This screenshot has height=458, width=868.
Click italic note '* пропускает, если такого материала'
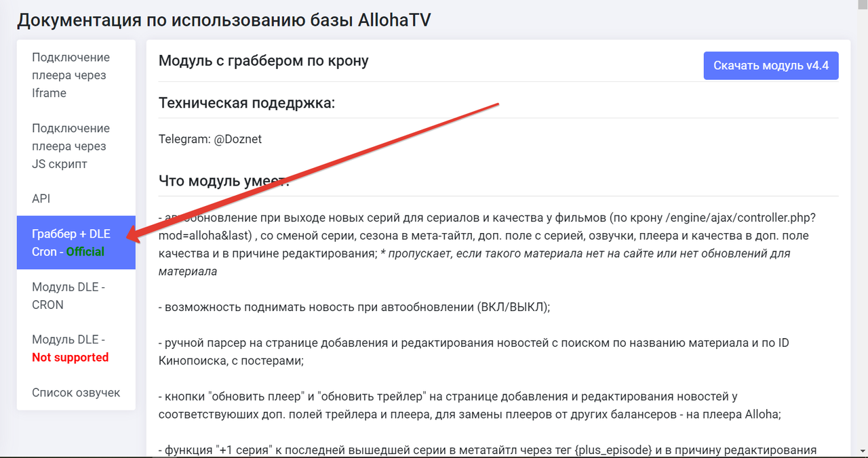tap(475, 262)
